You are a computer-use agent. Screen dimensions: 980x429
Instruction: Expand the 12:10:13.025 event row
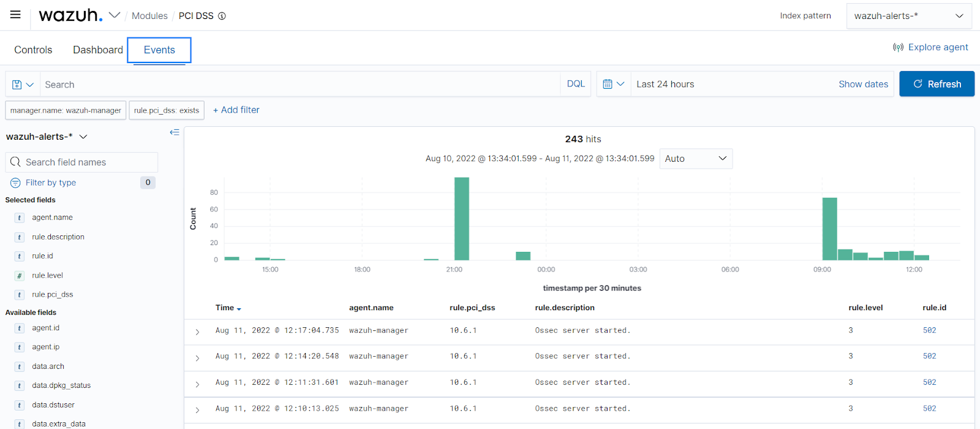click(x=197, y=411)
